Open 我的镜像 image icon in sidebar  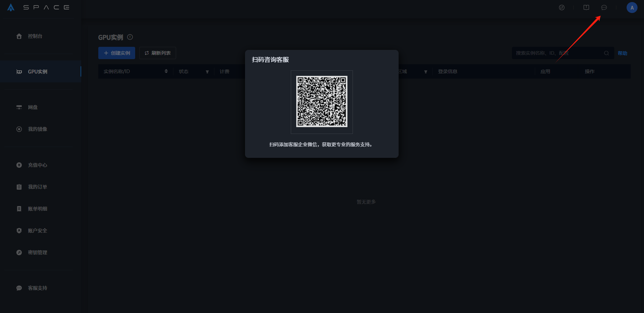coord(19,129)
